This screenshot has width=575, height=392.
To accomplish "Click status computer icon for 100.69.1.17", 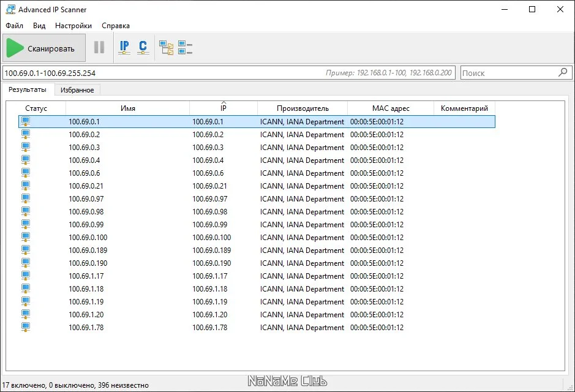I will coord(25,276).
